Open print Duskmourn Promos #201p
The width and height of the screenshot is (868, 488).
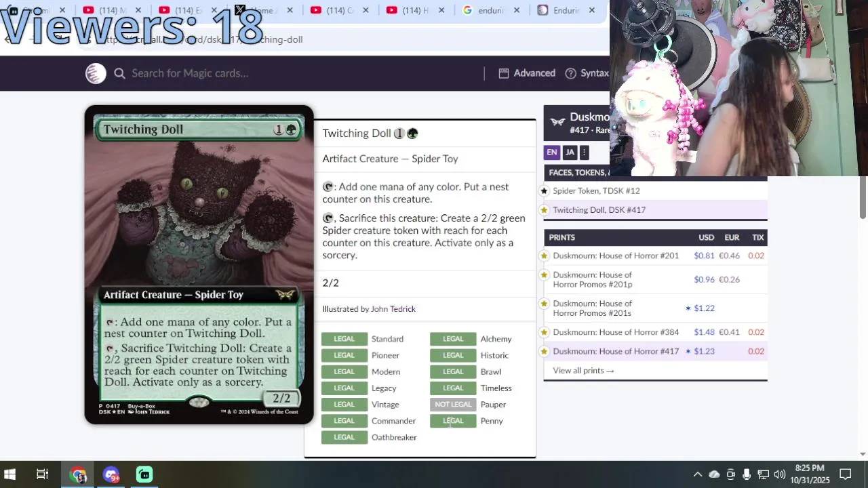point(593,279)
